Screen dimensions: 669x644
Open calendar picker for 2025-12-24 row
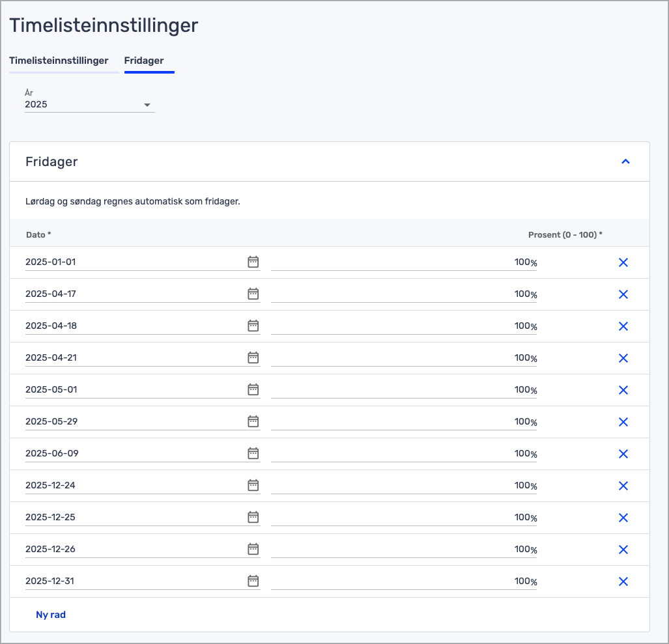tap(253, 485)
